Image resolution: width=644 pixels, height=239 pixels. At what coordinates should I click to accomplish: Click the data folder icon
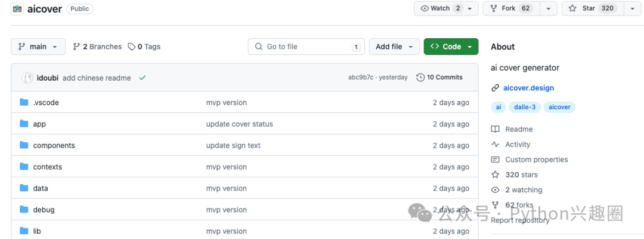(24, 188)
